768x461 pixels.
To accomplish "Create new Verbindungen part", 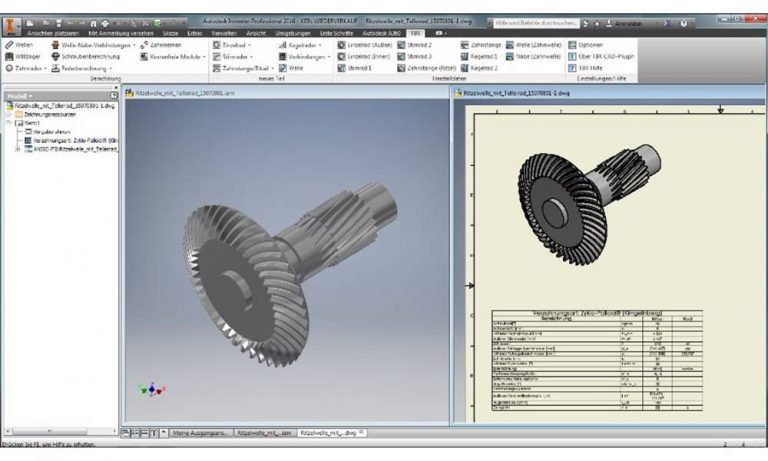I will (x=302, y=56).
